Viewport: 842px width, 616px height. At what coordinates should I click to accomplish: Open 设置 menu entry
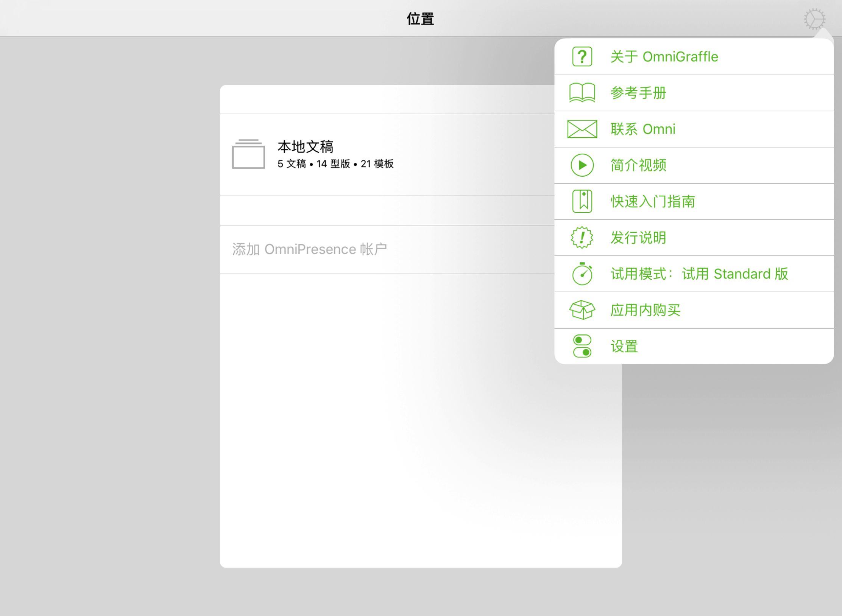click(694, 346)
